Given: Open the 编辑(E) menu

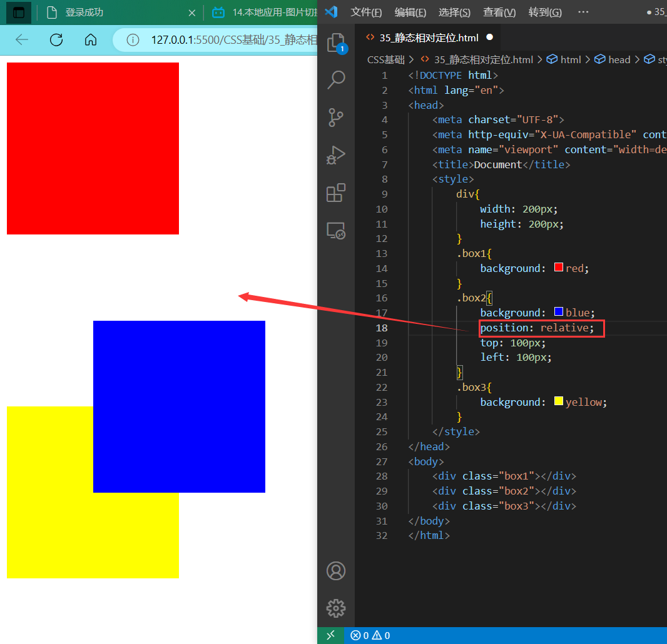Looking at the screenshot, I should (410, 13).
